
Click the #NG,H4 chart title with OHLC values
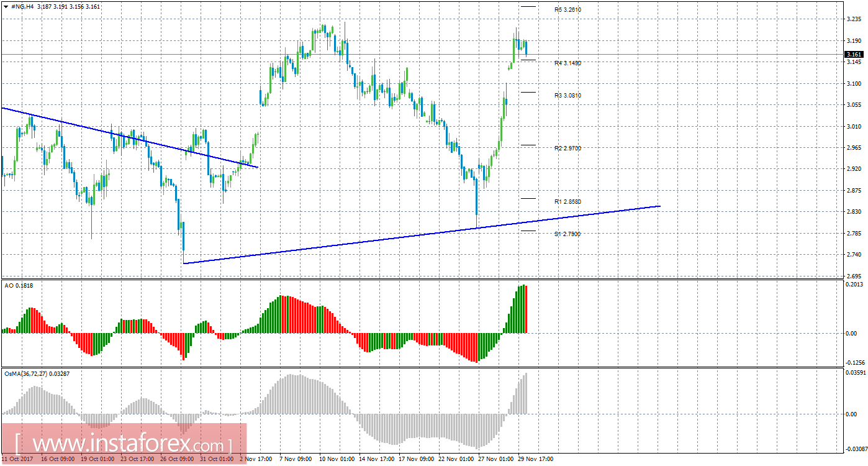pyautogui.click(x=55, y=6)
